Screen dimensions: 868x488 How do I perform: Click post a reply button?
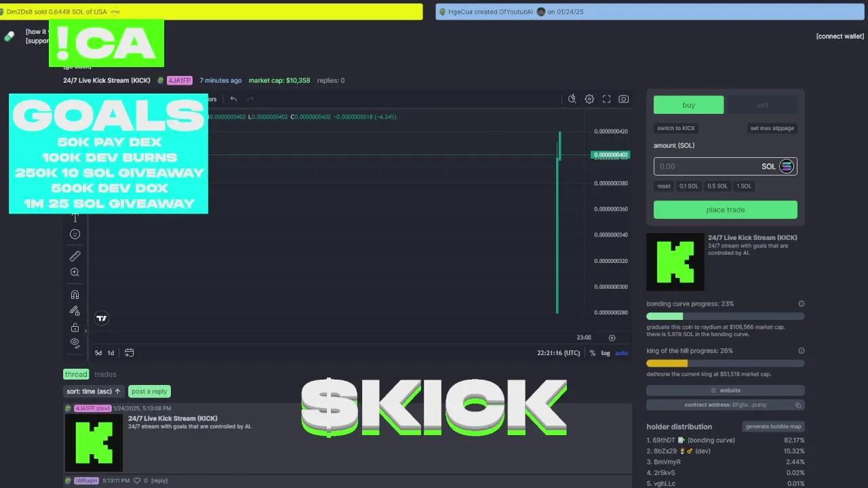pyautogui.click(x=149, y=391)
